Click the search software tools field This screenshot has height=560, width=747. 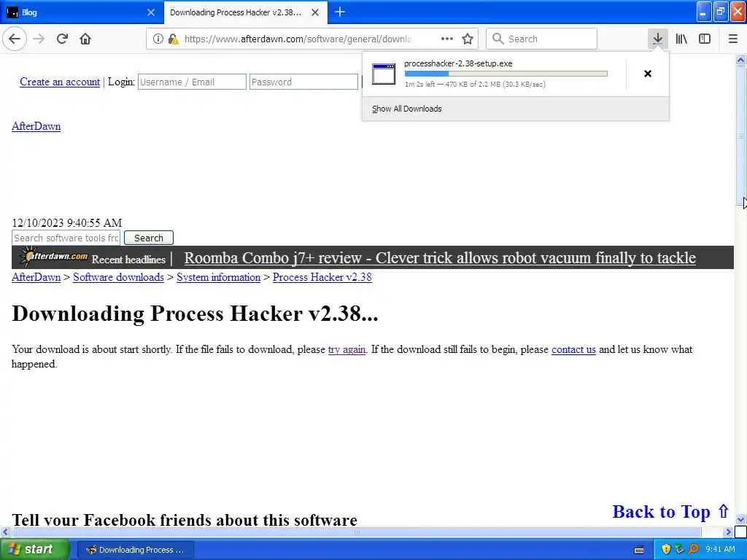[x=66, y=238]
